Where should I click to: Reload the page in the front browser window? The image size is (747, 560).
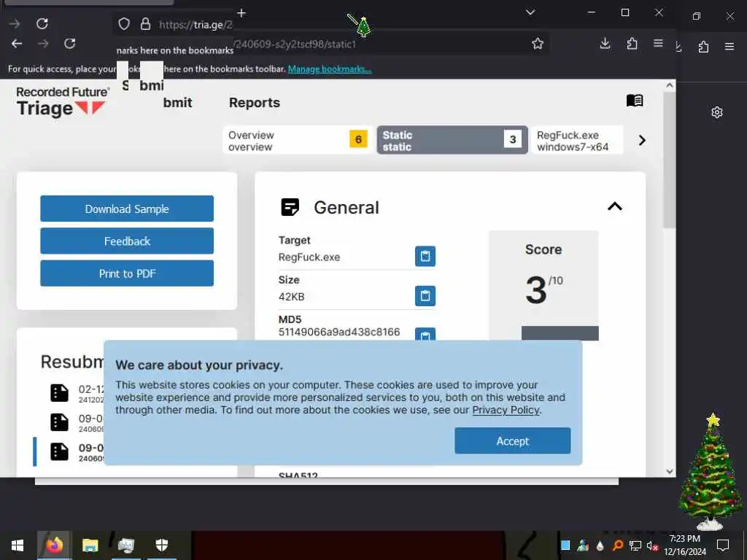pos(69,44)
